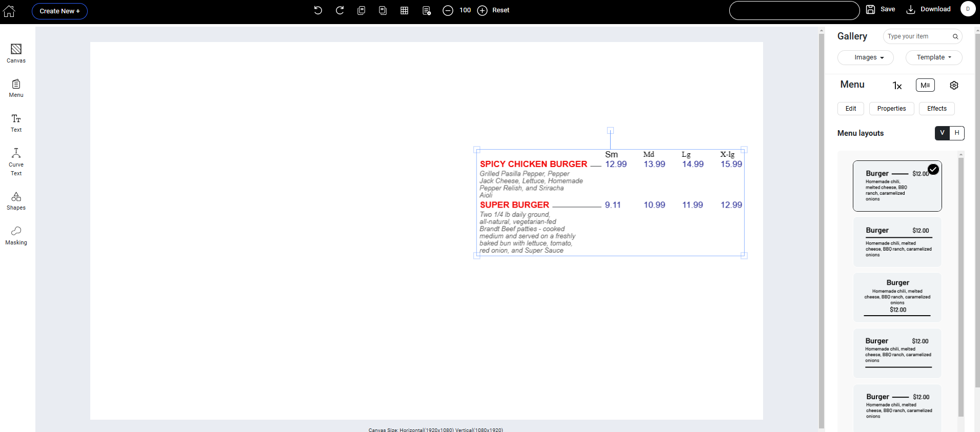Viewport: 980px width, 432px height.
Task: Expand the Template dropdown in Gallery
Action: click(x=933, y=57)
